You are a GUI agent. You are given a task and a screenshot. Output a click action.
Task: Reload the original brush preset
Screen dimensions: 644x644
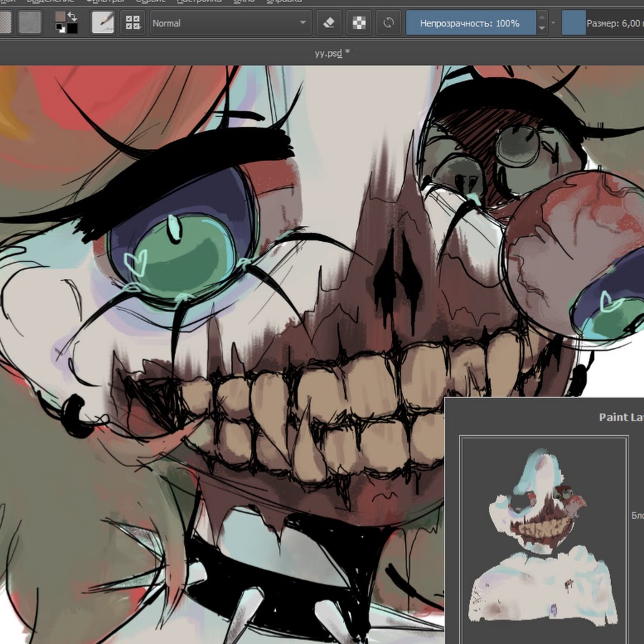coord(389,23)
